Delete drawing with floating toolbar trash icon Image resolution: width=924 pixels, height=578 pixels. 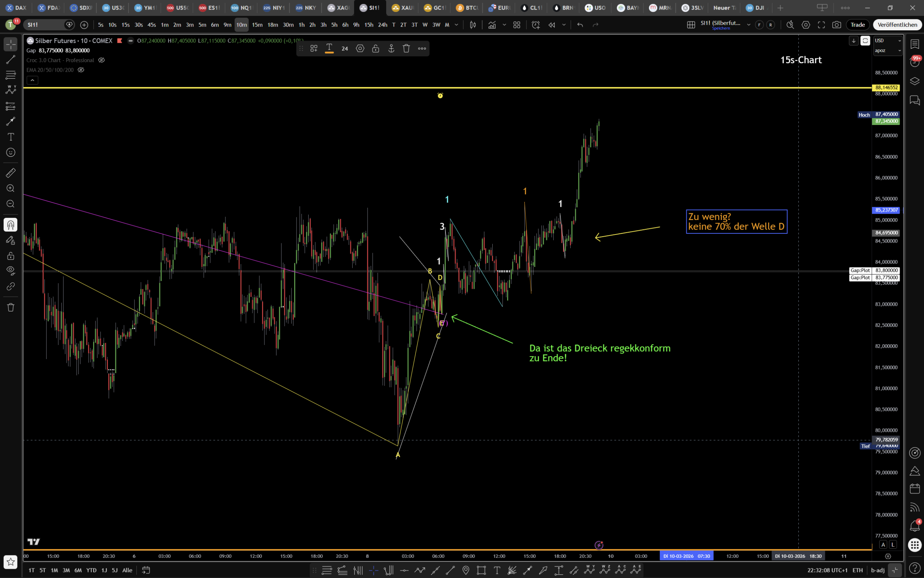pyautogui.click(x=407, y=48)
